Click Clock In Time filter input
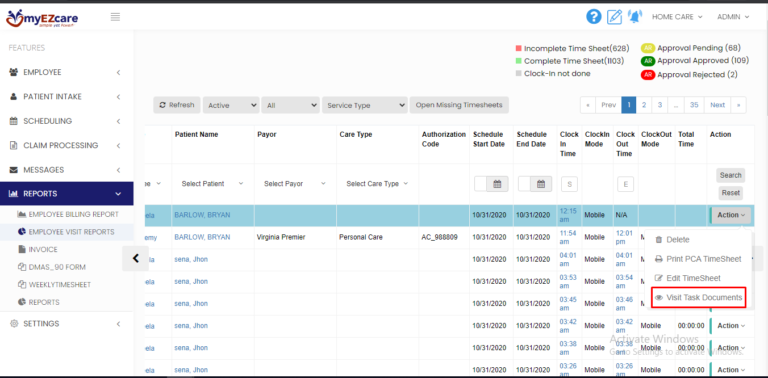768x378 pixels. coord(569,184)
